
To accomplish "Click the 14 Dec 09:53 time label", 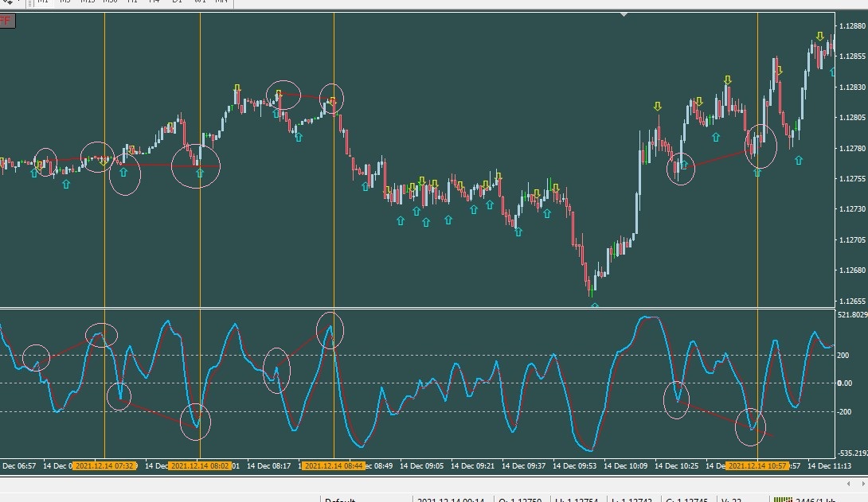I will click(x=575, y=466).
